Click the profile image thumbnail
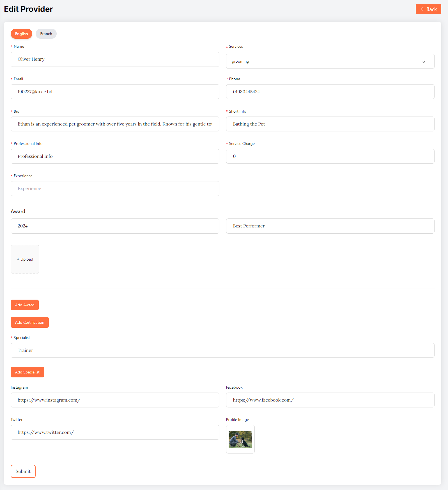 click(240, 439)
